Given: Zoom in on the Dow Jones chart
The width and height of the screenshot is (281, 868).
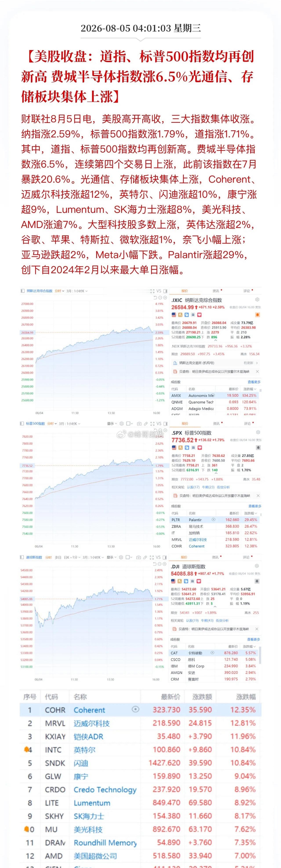Looking at the screenshot, I should pos(165,564).
